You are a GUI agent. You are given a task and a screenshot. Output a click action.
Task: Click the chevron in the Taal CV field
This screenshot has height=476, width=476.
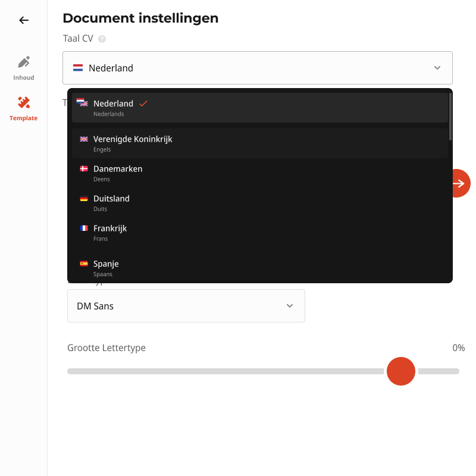coord(437,68)
